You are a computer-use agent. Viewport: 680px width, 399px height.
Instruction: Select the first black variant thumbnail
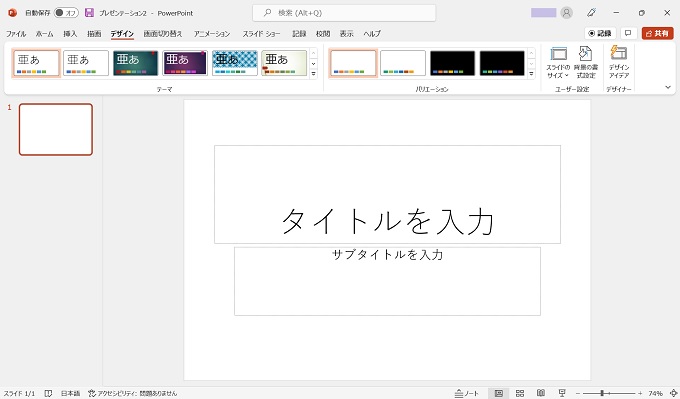(452, 63)
